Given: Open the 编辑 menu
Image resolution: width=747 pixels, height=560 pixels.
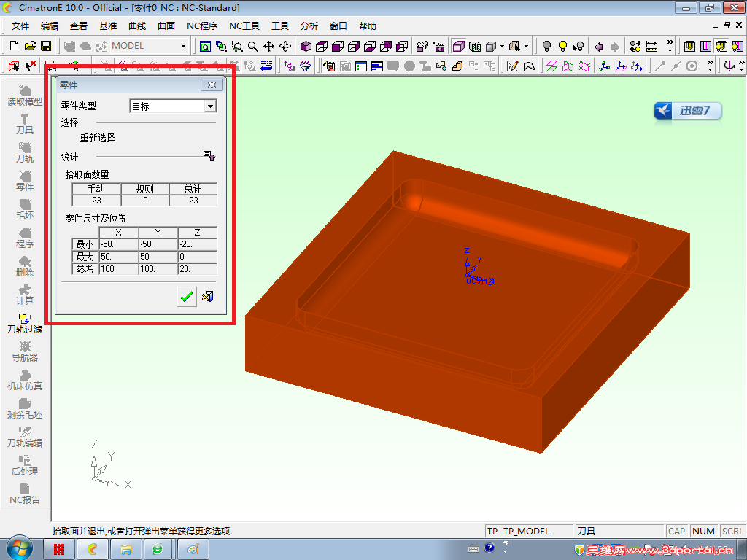Looking at the screenshot, I should tap(50, 26).
